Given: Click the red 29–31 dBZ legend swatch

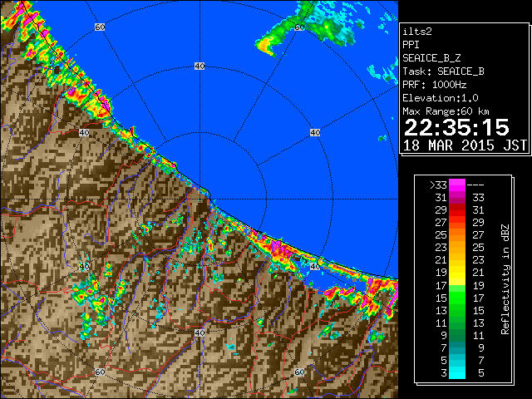Looking at the screenshot, I should click(x=457, y=210).
